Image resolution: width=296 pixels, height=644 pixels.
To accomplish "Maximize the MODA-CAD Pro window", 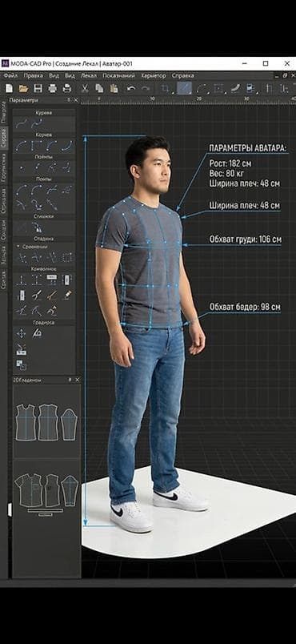I will click(266, 63).
